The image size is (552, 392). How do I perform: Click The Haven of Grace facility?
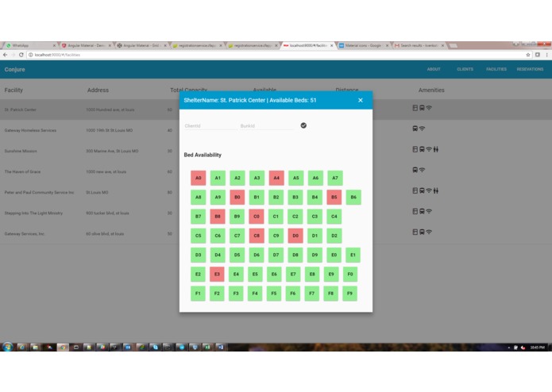pyautogui.click(x=22, y=171)
